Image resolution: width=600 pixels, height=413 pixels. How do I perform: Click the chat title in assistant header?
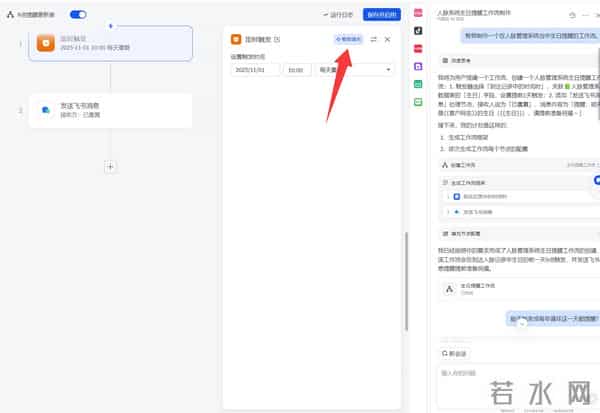coord(474,13)
